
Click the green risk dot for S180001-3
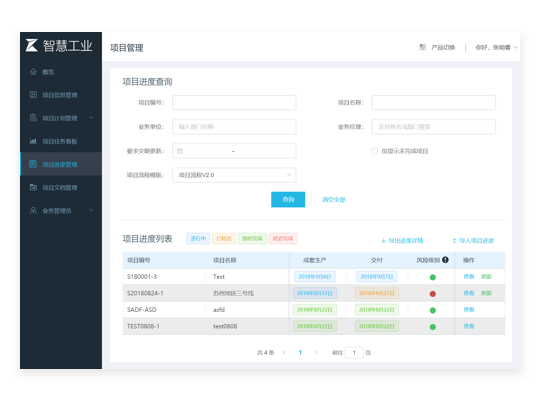pos(433,277)
